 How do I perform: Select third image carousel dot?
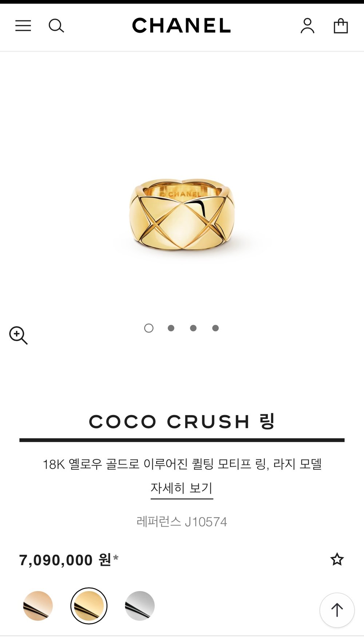pyautogui.click(x=193, y=328)
